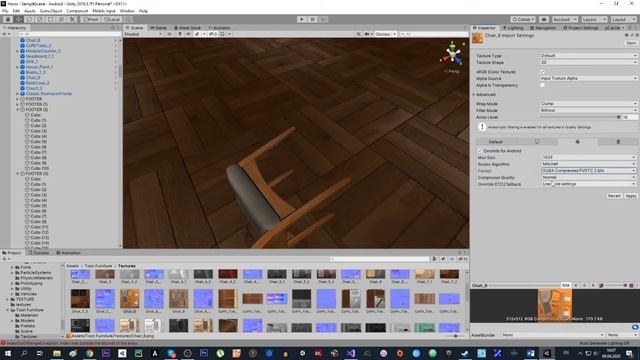Toggle 2D view in Scene toolbar

tap(169, 34)
